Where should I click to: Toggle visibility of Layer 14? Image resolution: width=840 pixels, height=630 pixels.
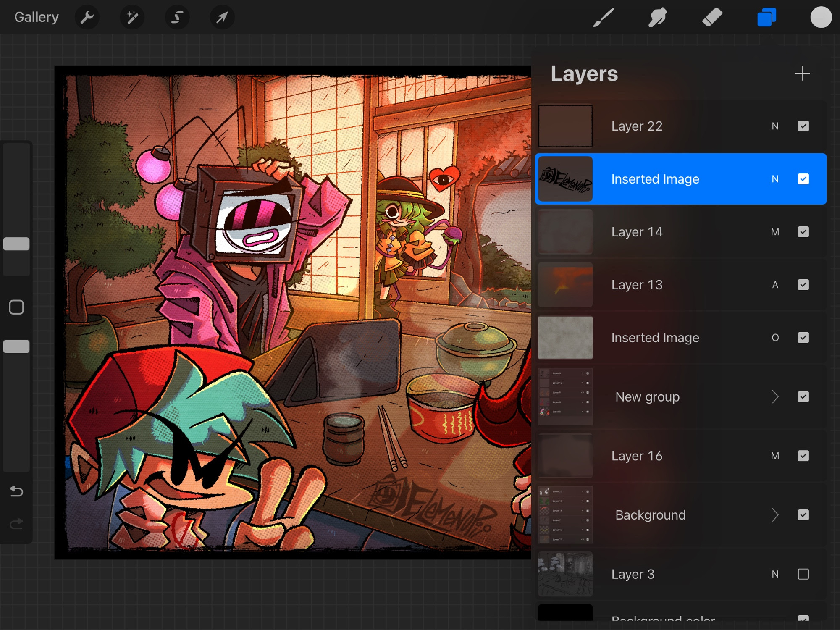pos(803,232)
